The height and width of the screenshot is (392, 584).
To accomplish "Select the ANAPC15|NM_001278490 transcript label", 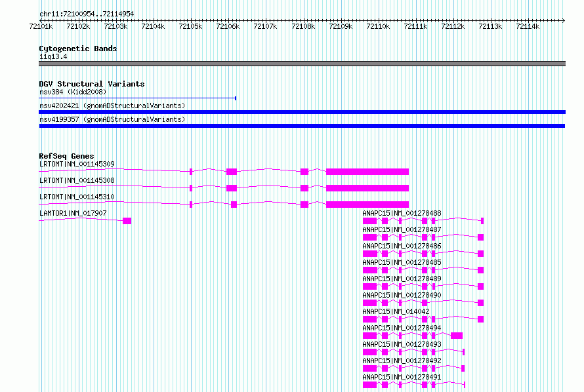I will [x=402, y=295].
